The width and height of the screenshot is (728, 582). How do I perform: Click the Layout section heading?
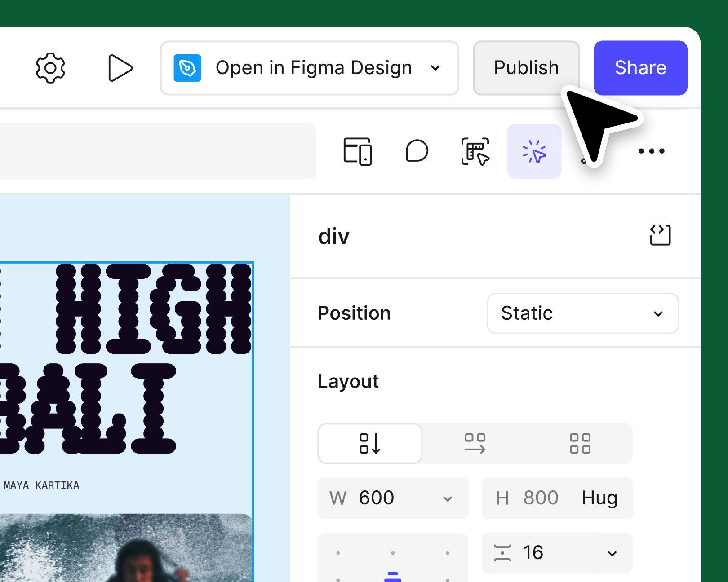348,381
